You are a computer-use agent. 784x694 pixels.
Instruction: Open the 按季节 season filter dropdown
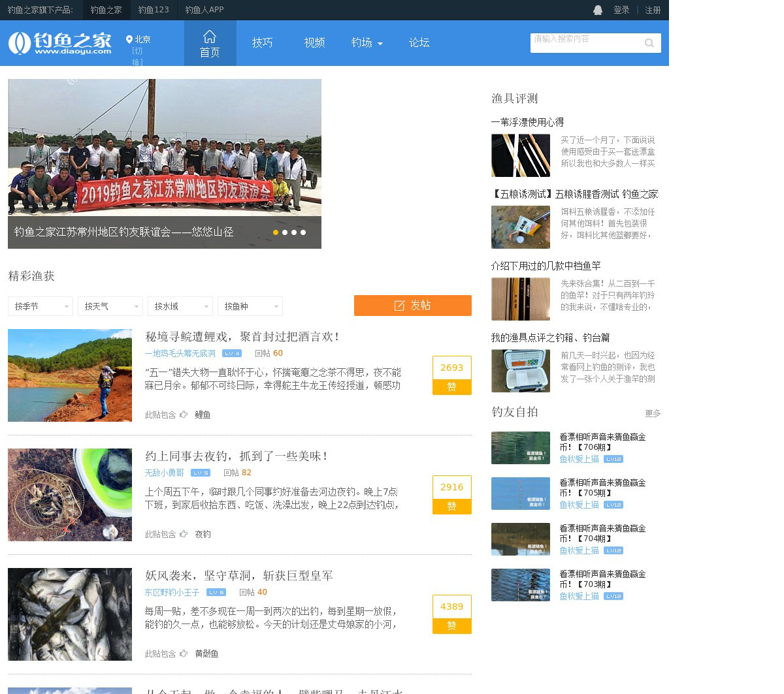pos(40,306)
